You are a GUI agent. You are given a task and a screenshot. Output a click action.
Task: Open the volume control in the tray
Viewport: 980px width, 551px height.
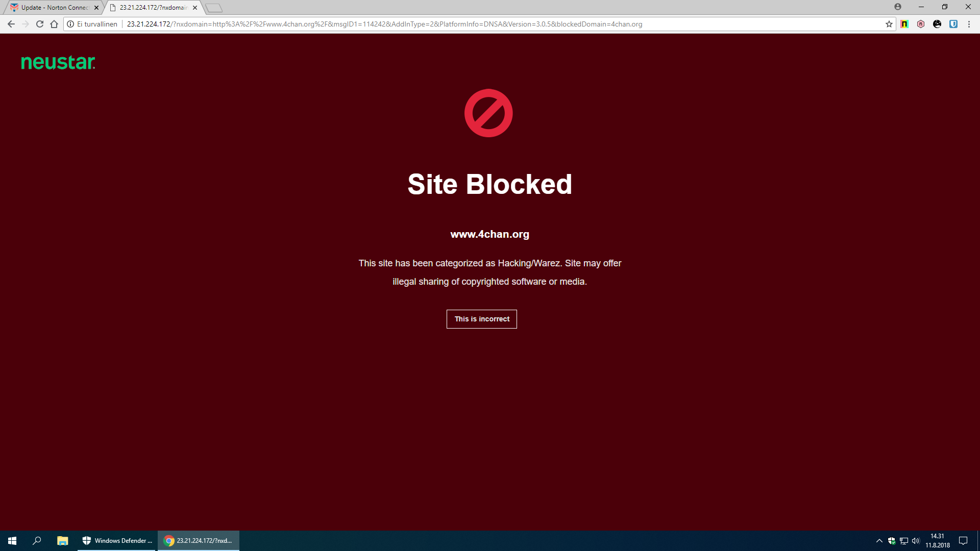point(916,541)
